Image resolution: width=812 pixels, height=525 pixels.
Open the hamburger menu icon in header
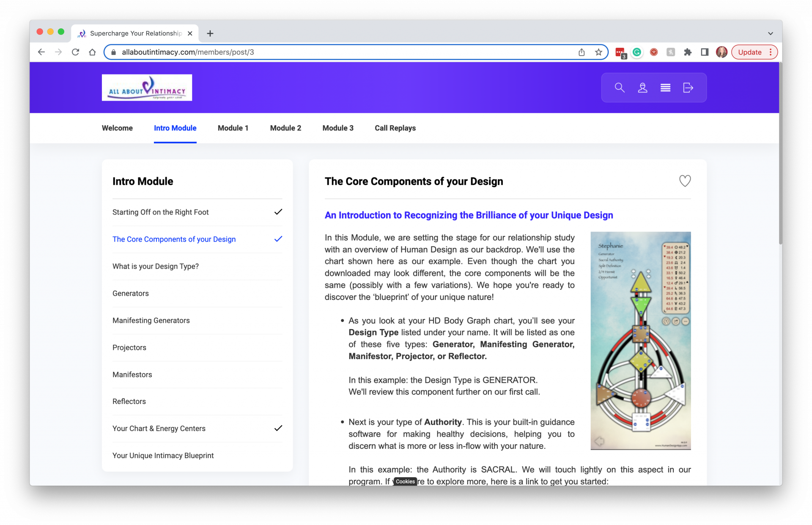click(x=665, y=88)
